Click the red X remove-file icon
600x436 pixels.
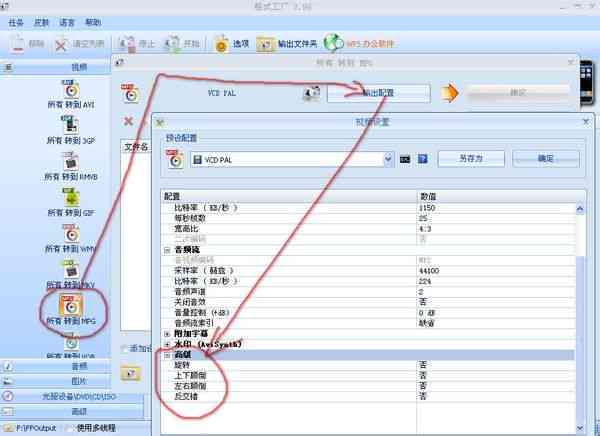(128, 122)
